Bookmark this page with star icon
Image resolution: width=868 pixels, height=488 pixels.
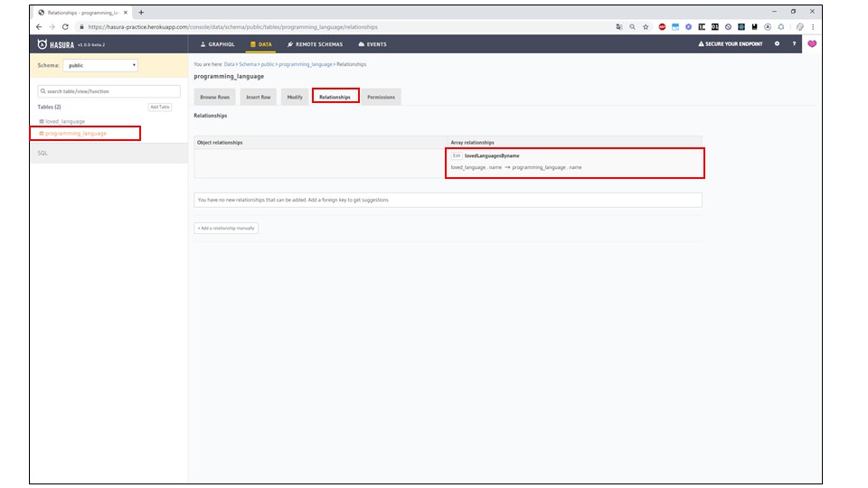(x=646, y=26)
